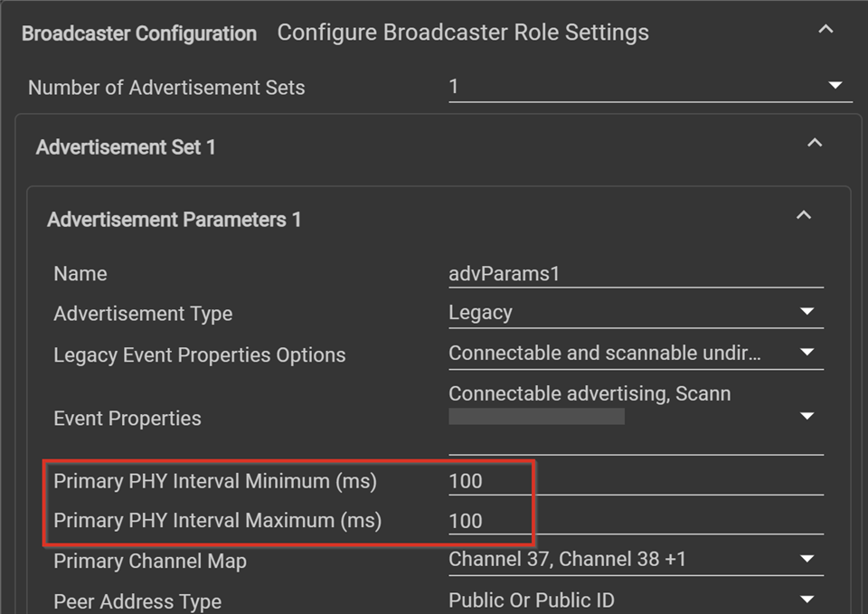Viewport: 868px width, 614px height.
Task: Click the Public Or Public ID value
Action: point(532,600)
